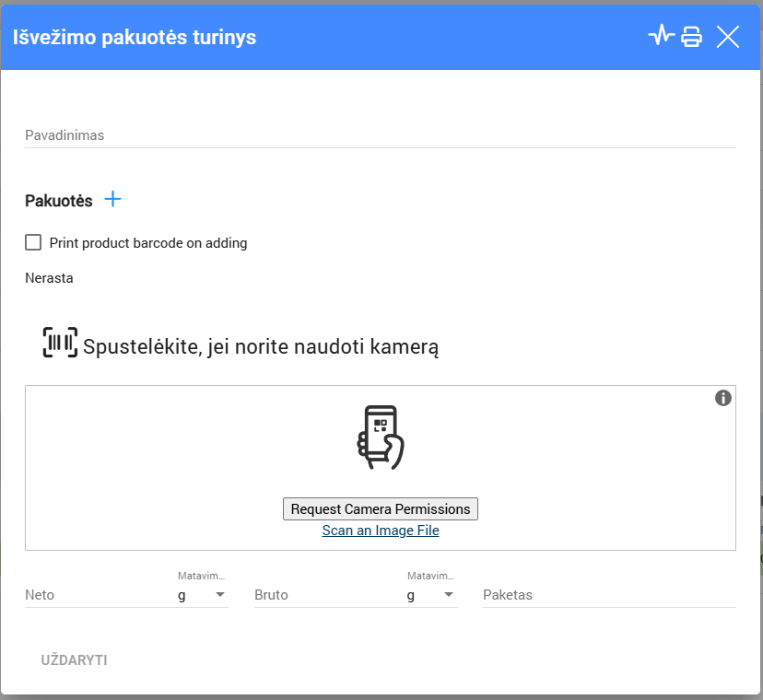Enable Print product barcode on adding

point(33,243)
